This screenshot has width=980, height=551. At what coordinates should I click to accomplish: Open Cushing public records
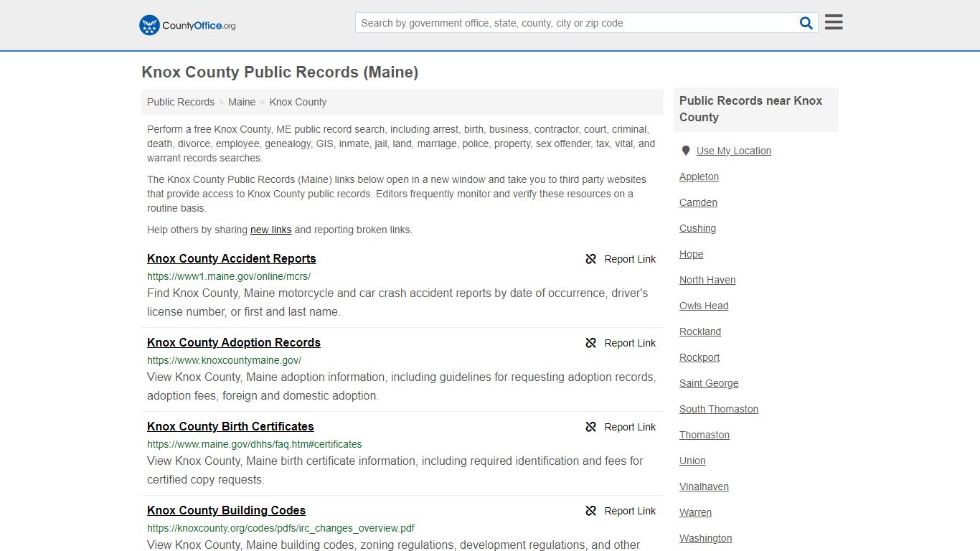click(697, 228)
